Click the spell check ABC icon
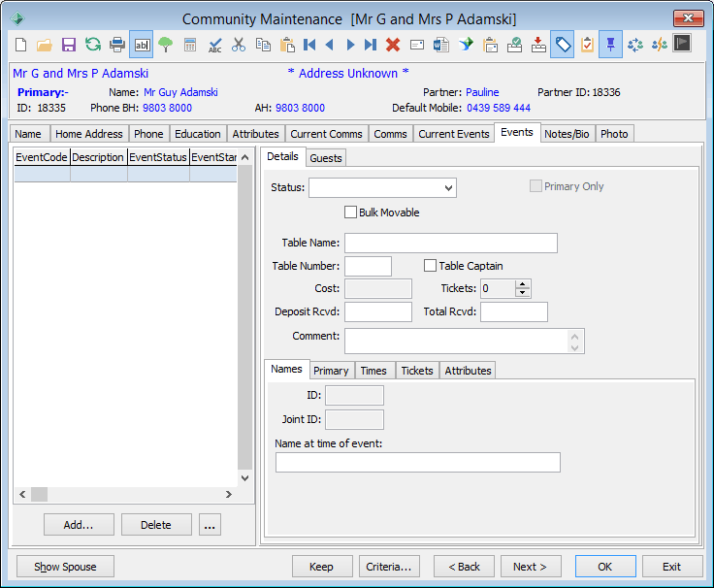This screenshot has height=588, width=714. coord(214,45)
